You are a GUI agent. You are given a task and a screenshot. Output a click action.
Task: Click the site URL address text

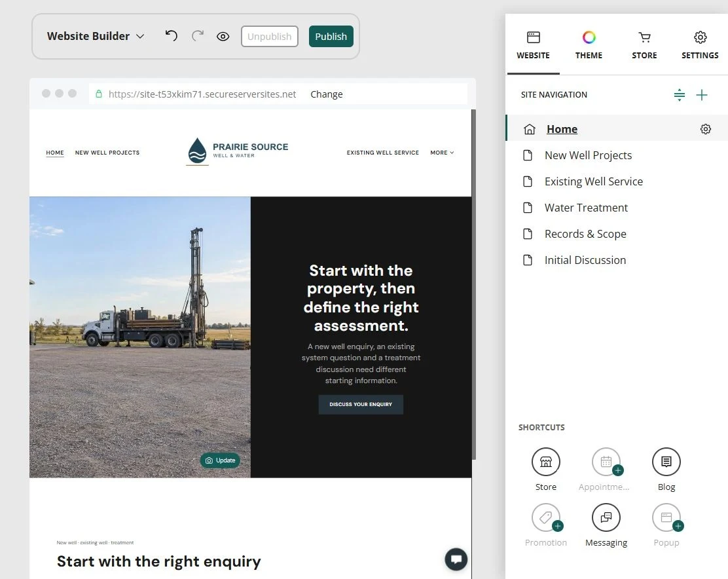(x=202, y=94)
